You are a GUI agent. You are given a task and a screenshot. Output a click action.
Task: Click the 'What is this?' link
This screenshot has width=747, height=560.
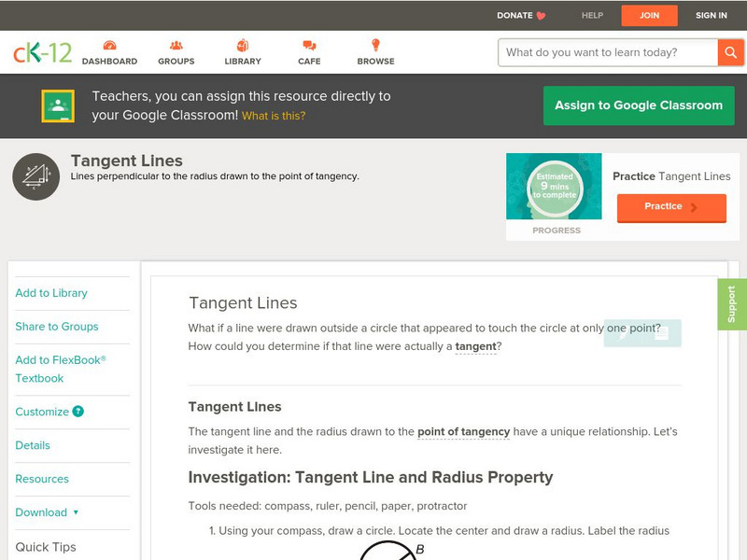pos(274,116)
